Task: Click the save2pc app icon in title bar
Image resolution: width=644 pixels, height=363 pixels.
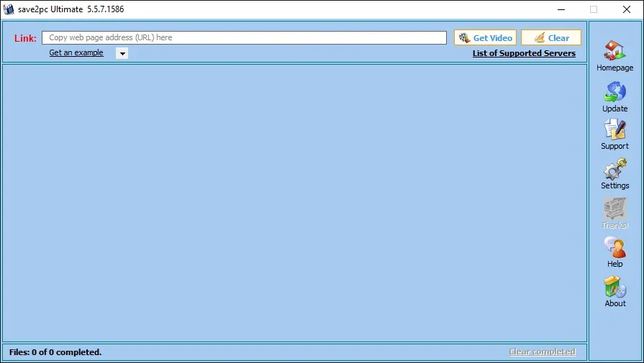Action: click(x=8, y=9)
